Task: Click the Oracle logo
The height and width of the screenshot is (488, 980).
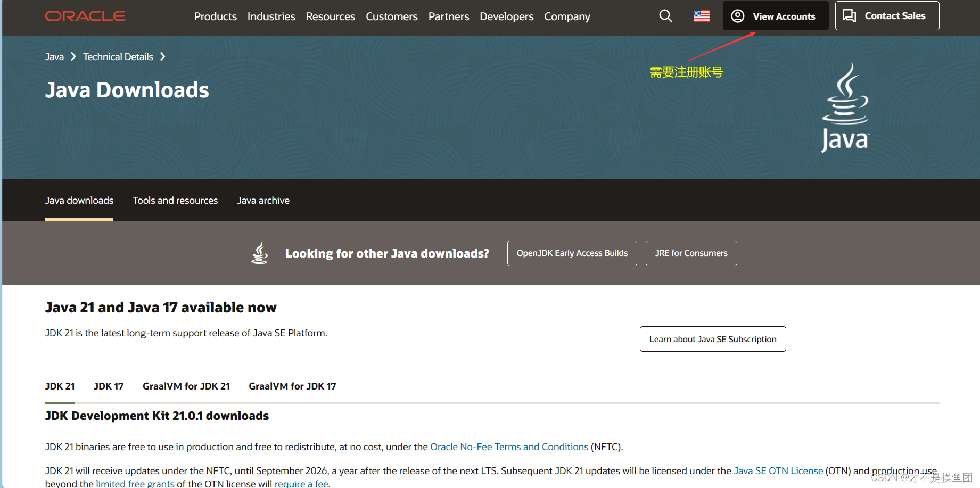Action: click(85, 16)
